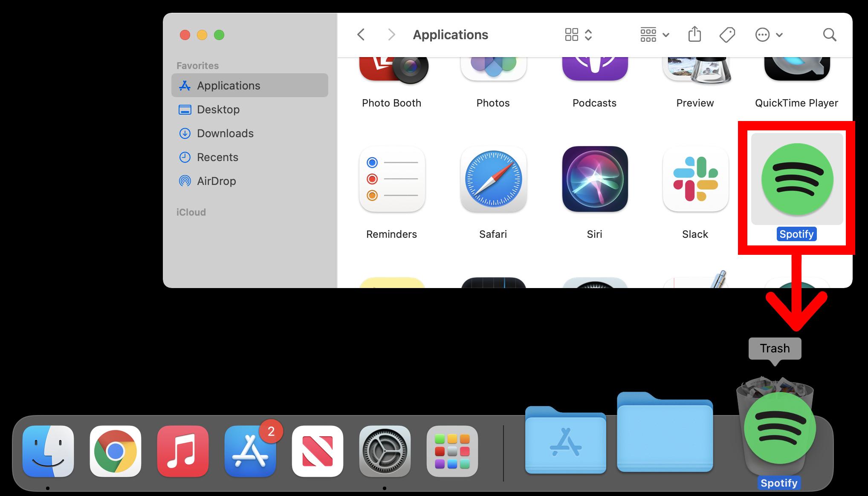This screenshot has height=496, width=868.
Task: Open Siri application
Action: (x=594, y=179)
